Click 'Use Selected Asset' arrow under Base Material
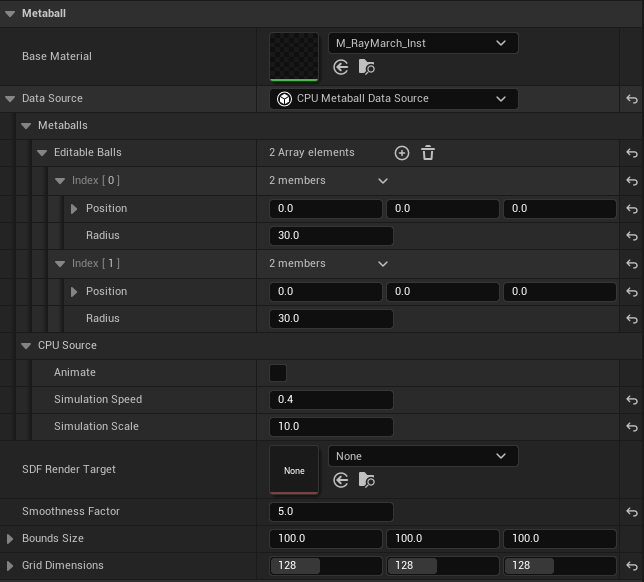Image resolution: width=644 pixels, height=582 pixels. pos(341,67)
